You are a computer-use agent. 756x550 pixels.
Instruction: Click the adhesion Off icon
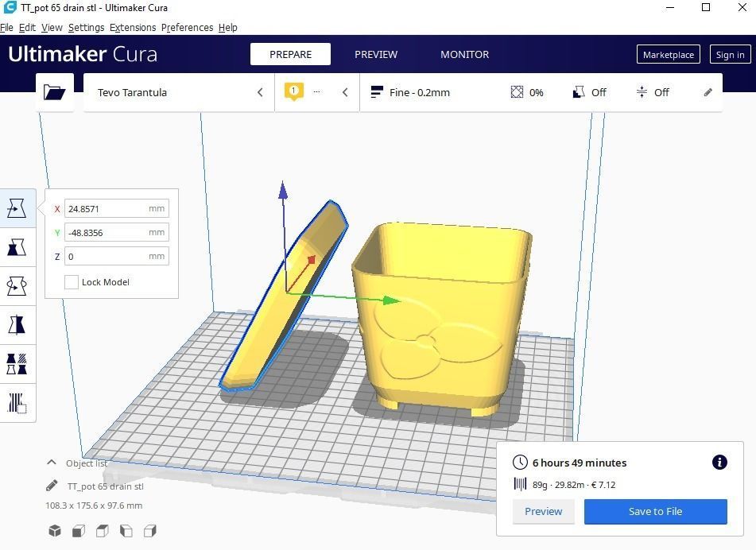[642, 92]
